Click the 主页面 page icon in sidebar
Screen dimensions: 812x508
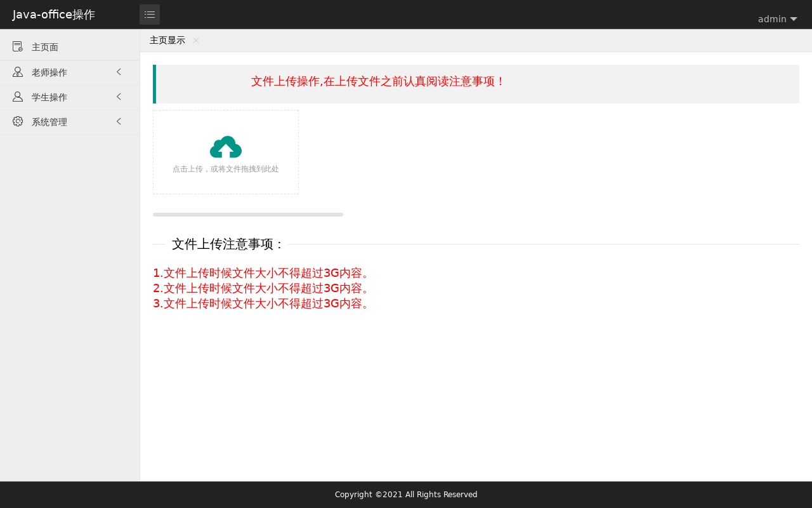click(x=18, y=47)
